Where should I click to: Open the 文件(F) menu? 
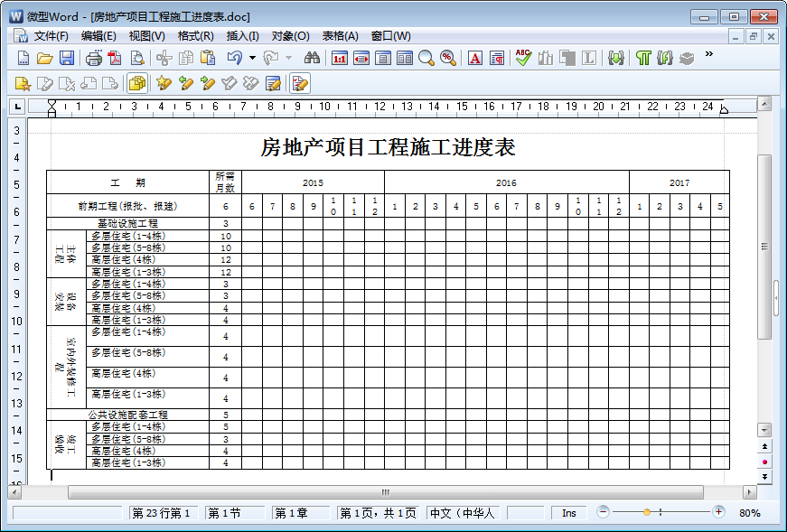point(52,36)
